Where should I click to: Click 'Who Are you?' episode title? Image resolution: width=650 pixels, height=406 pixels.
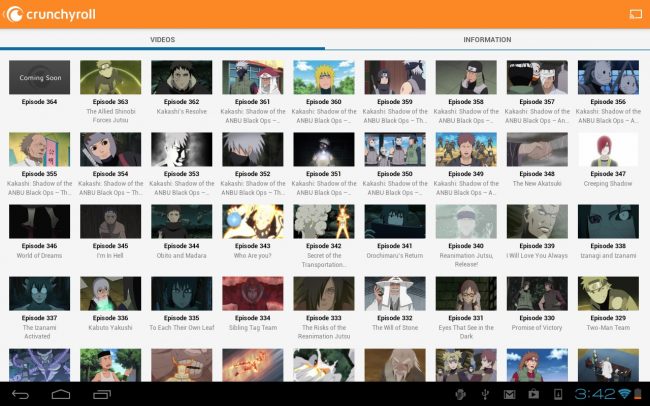tap(252, 255)
